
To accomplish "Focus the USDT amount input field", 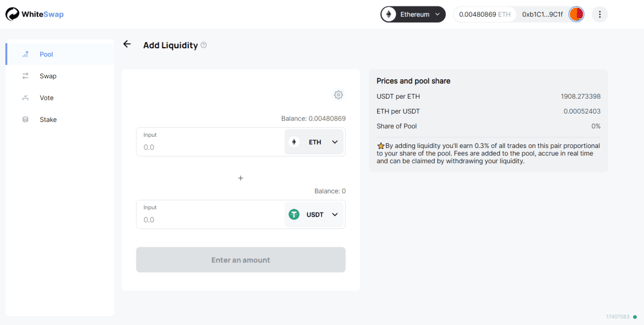I will [209, 220].
